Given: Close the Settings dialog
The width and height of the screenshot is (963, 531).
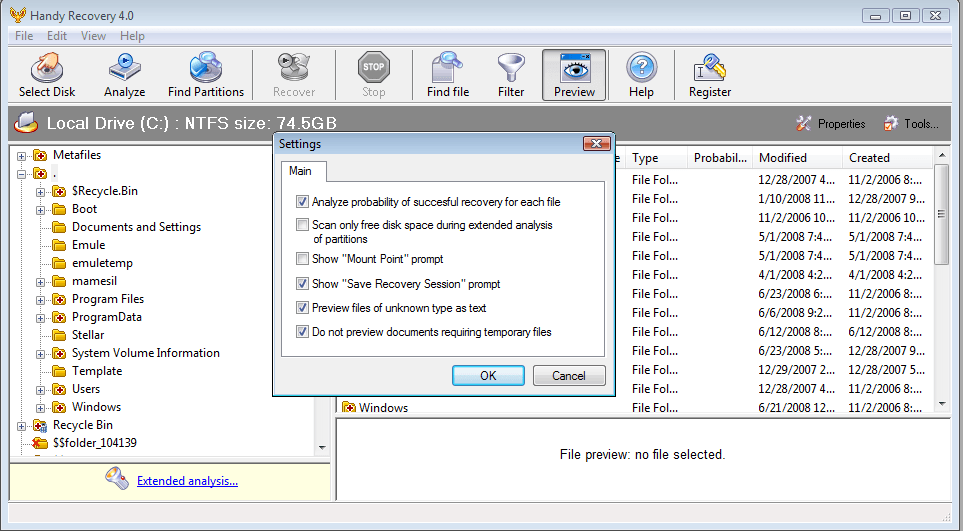Looking at the screenshot, I should [x=596, y=144].
